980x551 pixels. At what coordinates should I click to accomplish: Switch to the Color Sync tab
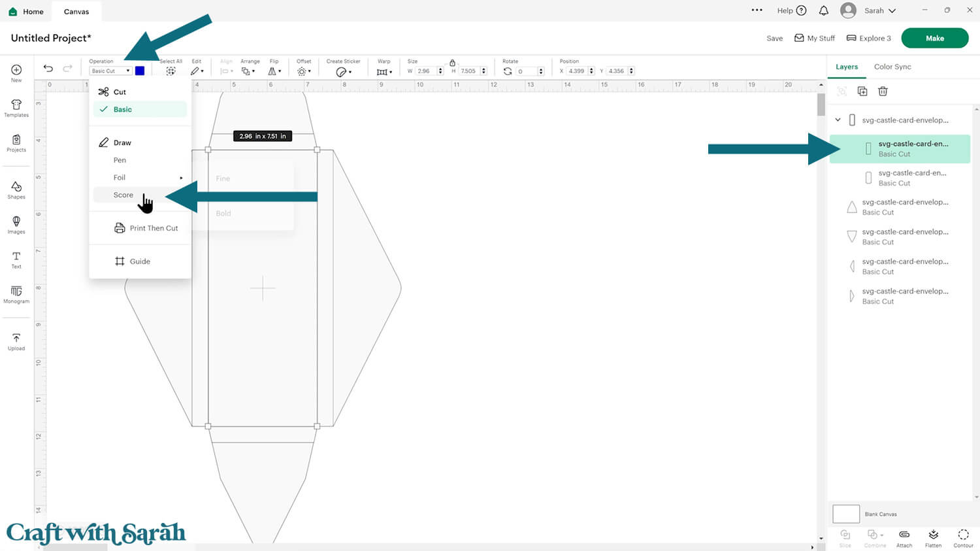point(892,67)
